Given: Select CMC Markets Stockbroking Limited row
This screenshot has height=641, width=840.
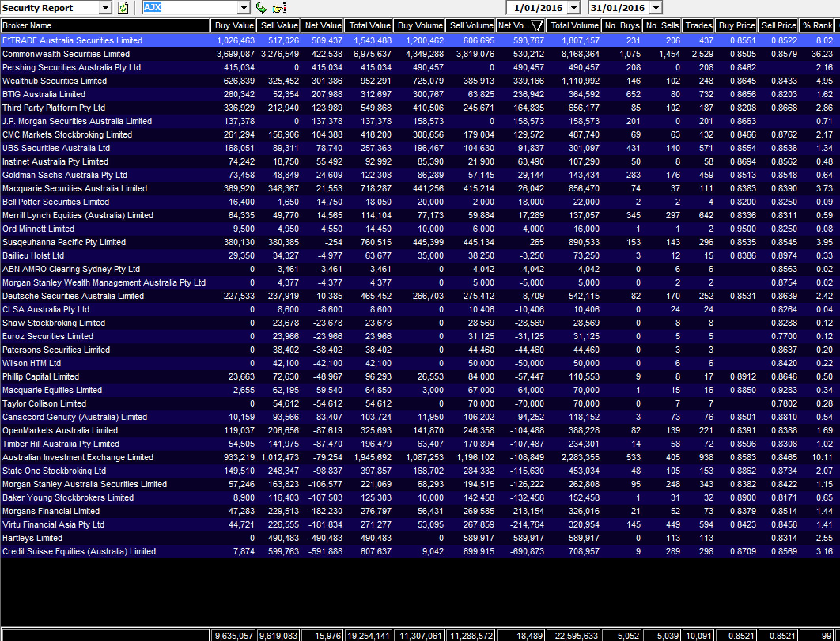Looking at the screenshot, I should tap(420, 134).
